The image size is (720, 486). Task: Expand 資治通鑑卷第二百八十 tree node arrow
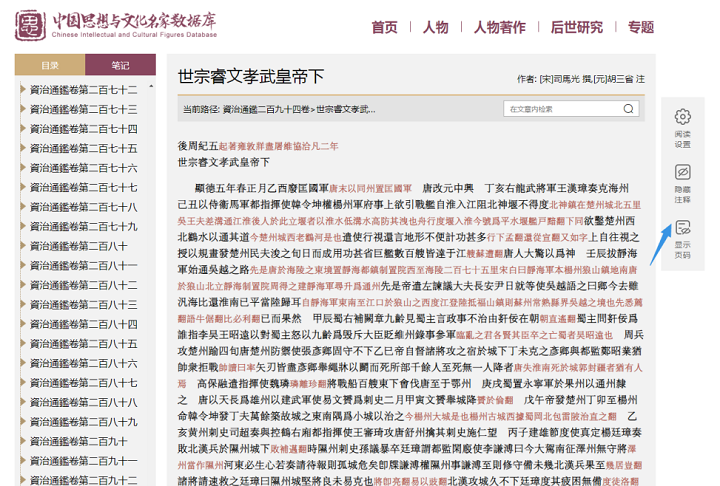(23, 246)
